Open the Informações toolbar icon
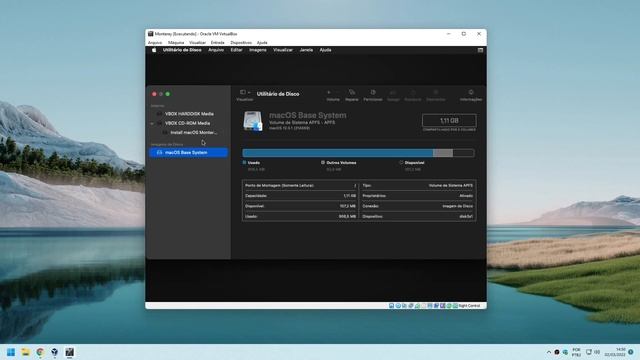The image size is (640, 360). 471,92
